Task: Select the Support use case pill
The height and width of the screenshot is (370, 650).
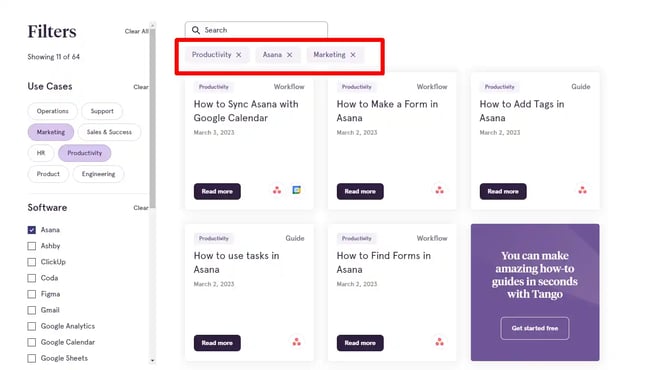Action: pos(102,111)
